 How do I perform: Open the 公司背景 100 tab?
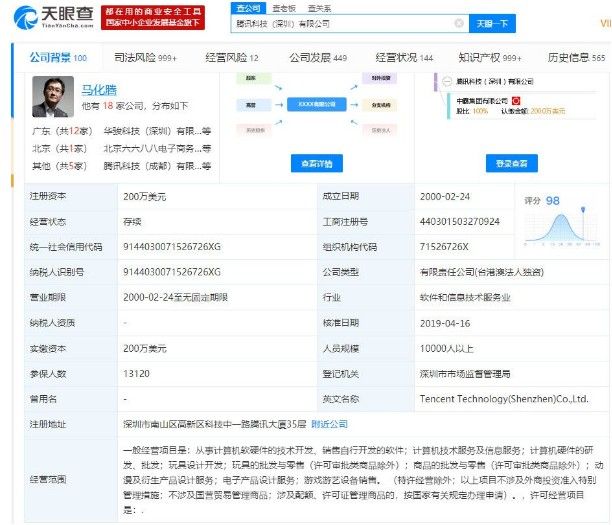59,58
